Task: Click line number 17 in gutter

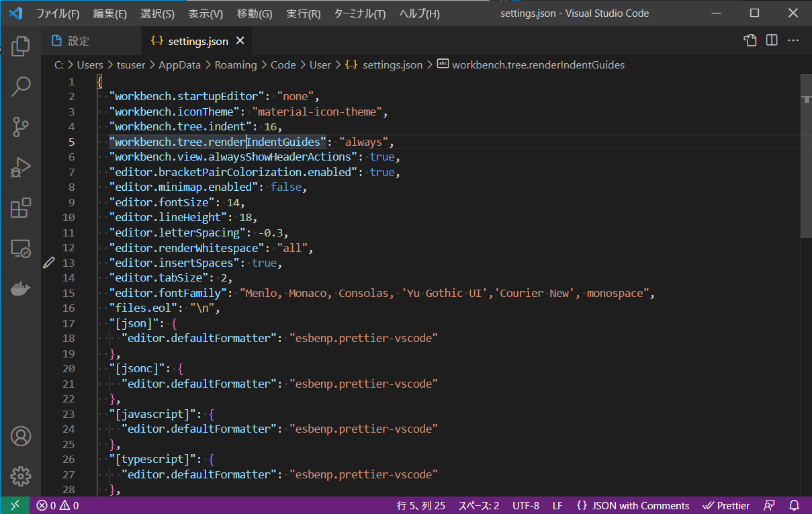Action: tap(69, 323)
